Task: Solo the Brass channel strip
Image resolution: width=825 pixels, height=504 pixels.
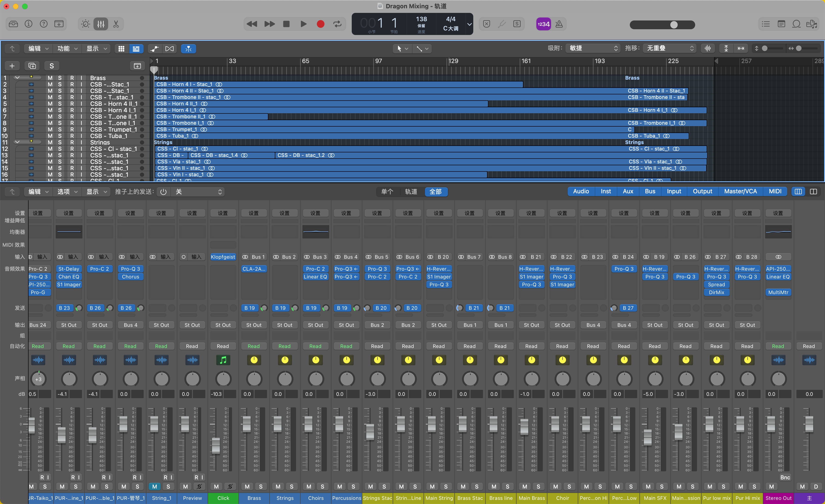Action: [x=261, y=486]
